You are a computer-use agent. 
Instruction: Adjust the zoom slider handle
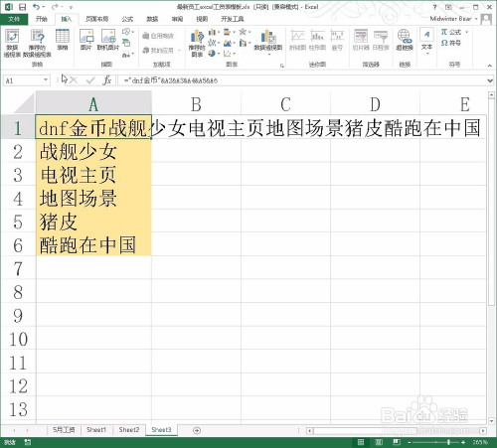[448, 442]
